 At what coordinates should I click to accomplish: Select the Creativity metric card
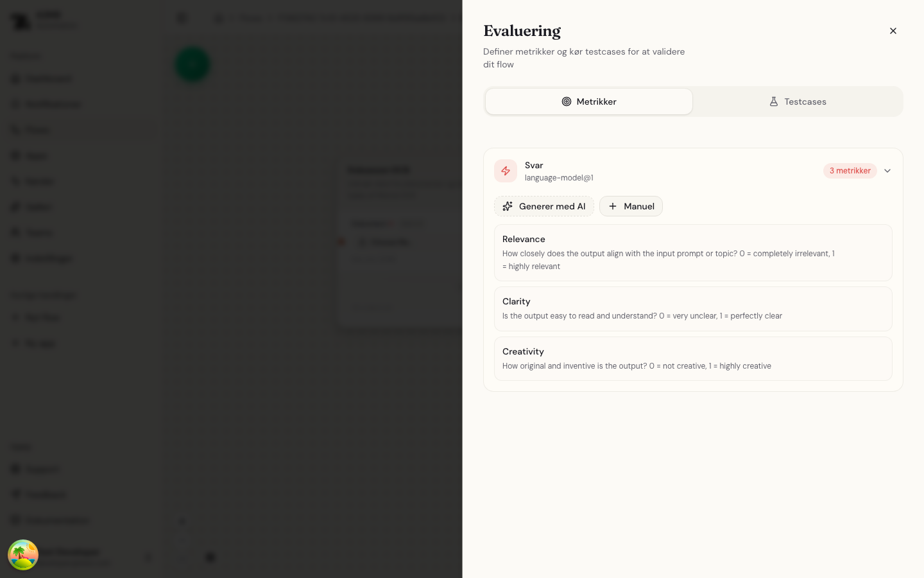click(x=693, y=358)
